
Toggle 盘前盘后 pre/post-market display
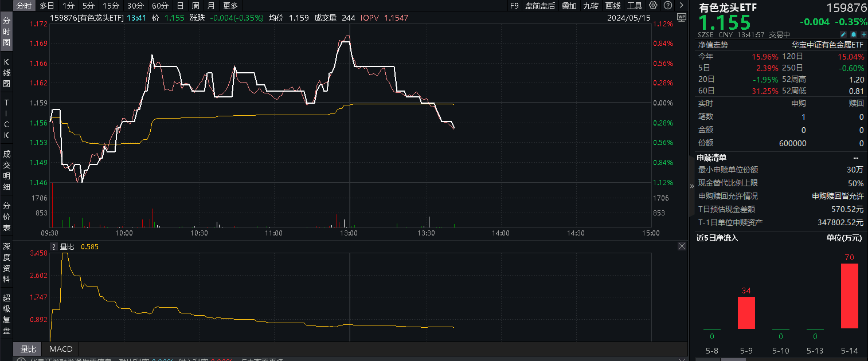click(540, 6)
